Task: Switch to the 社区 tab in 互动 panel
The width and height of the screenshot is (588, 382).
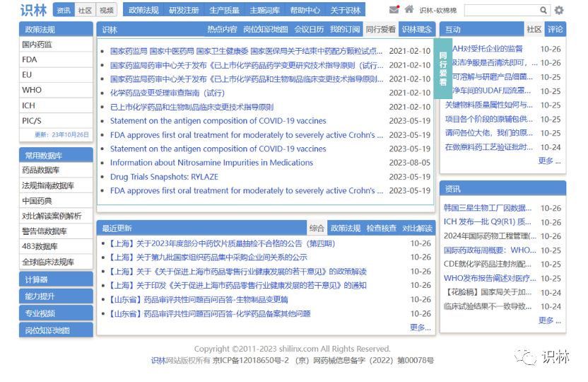Action: pos(534,29)
